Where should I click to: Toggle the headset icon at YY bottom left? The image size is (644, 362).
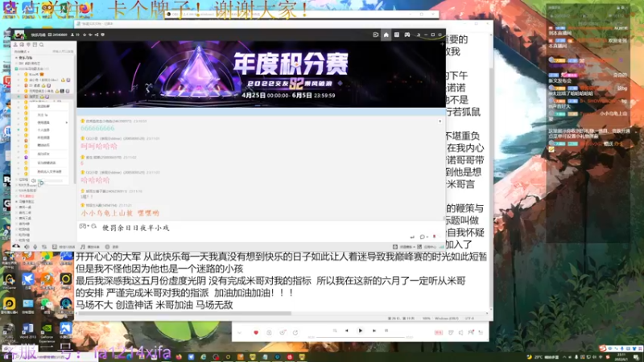point(16,246)
